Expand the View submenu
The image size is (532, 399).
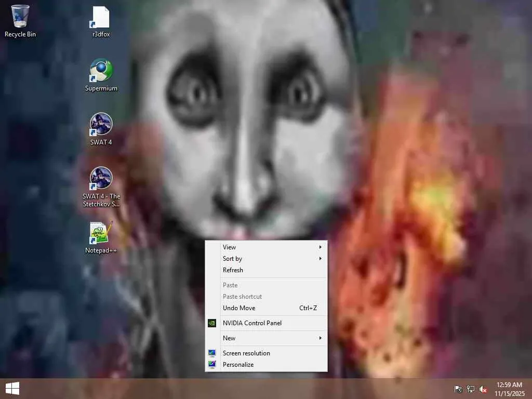[x=267, y=247]
